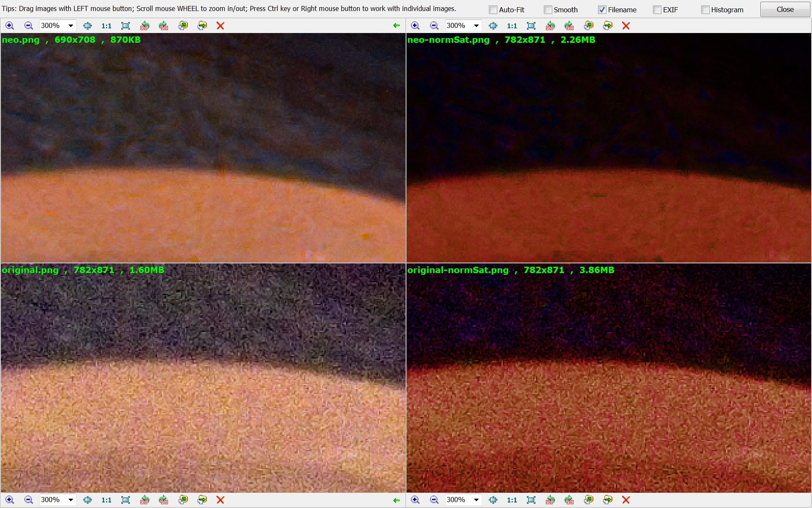Viewport: 812px width, 508px height.
Task: Click the center-image icon in the original.png toolbar
Action: 88,500
